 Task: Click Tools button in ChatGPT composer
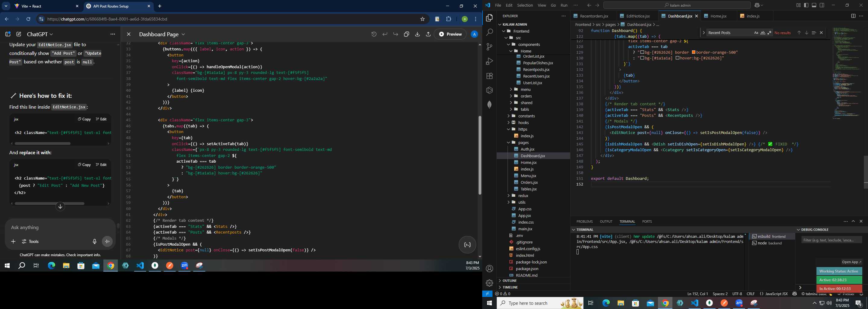click(x=30, y=241)
